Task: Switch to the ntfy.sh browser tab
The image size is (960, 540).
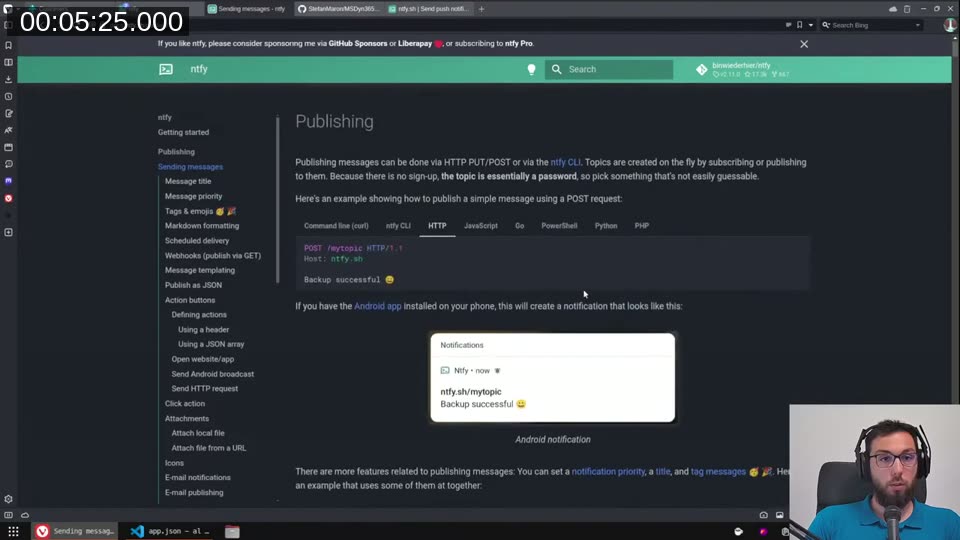Action: click(429, 9)
